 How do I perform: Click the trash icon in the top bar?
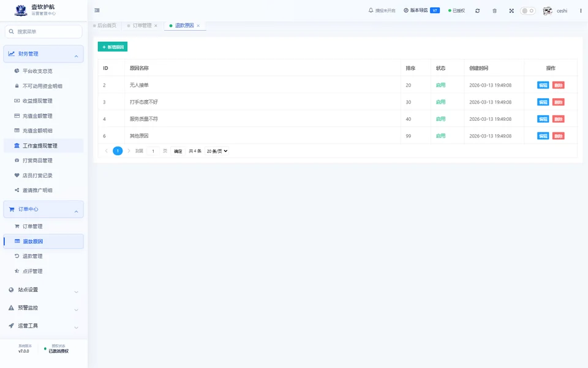coord(495,11)
